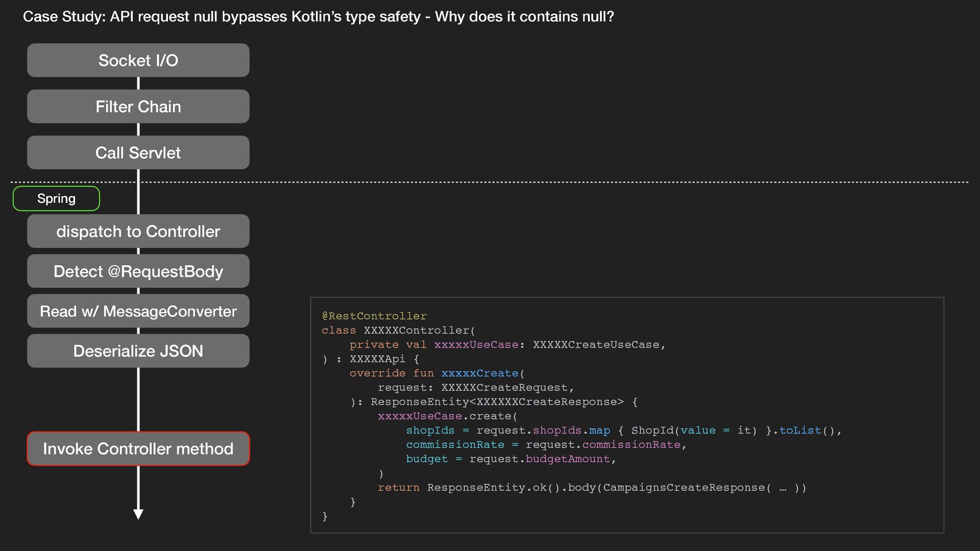The width and height of the screenshot is (980, 551).
Task: Click the Call Servlet box
Action: click(x=138, y=153)
